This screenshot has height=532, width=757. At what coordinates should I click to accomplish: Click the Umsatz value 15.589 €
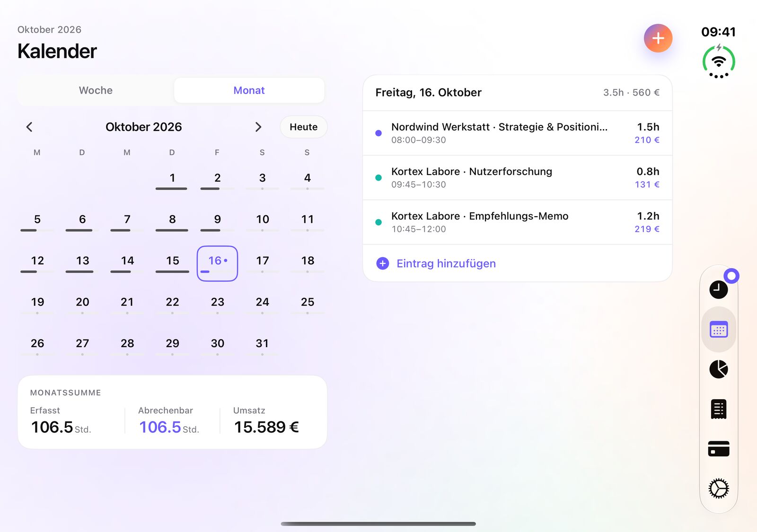pos(266,427)
